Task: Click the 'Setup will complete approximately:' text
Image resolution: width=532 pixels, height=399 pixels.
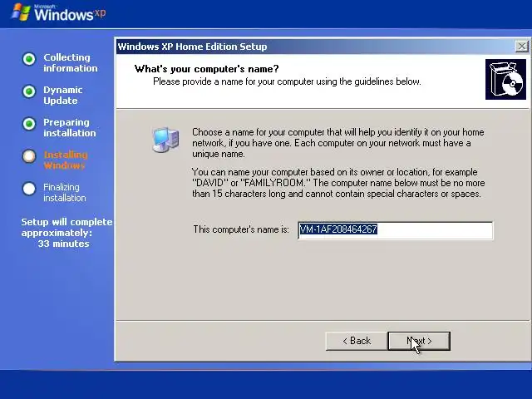Action: (x=66, y=227)
